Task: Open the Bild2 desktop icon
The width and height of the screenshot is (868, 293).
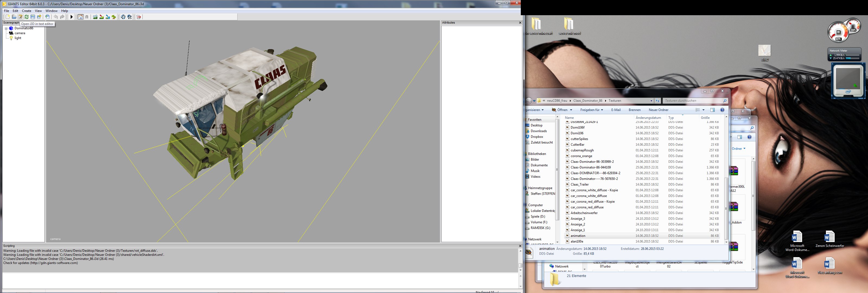Action: coord(765,53)
